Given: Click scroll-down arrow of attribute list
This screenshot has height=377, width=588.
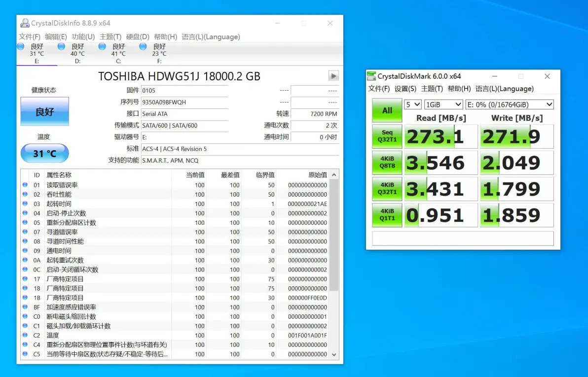Looking at the screenshot, I should (334, 354).
